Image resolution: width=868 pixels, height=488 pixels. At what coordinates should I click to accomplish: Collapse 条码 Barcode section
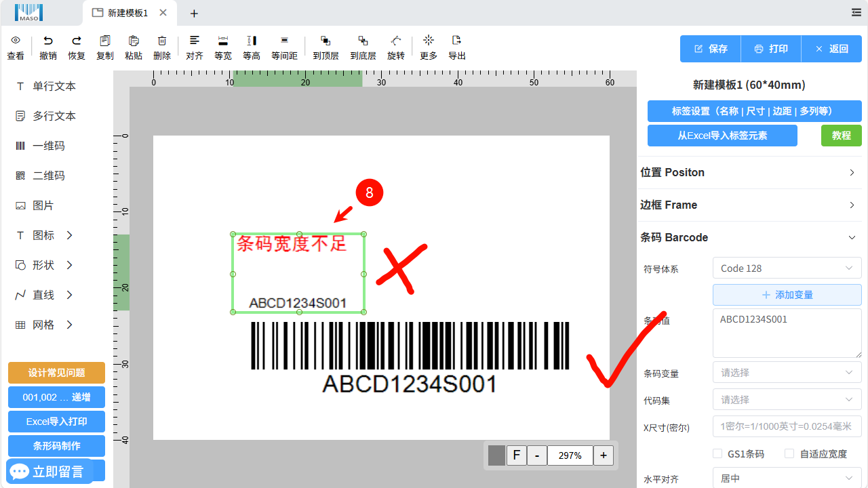(751, 237)
